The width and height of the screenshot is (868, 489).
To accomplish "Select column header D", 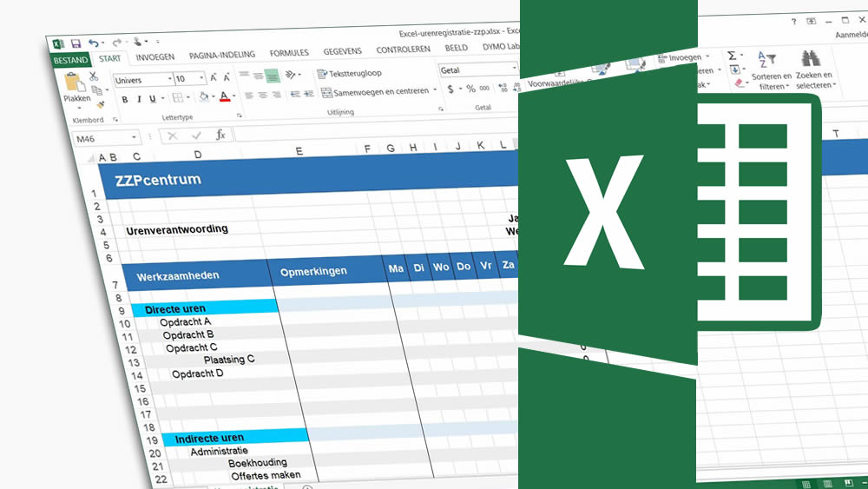I will [x=198, y=155].
